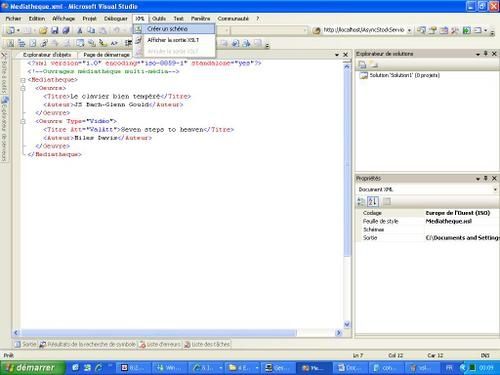This screenshot has width=500, height=375.
Task: Collapse the Oeuvre Type="Vidéo" element
Action: [23, 121]
